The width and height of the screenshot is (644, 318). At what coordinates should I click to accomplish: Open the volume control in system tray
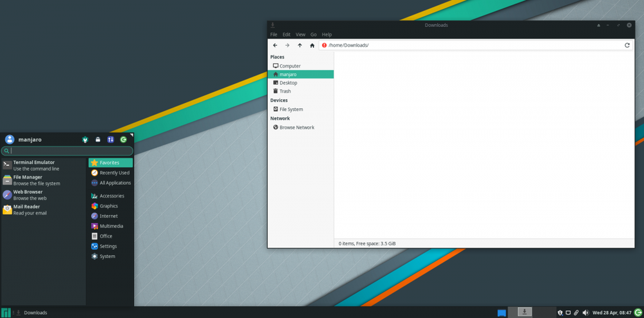point(585,313)
